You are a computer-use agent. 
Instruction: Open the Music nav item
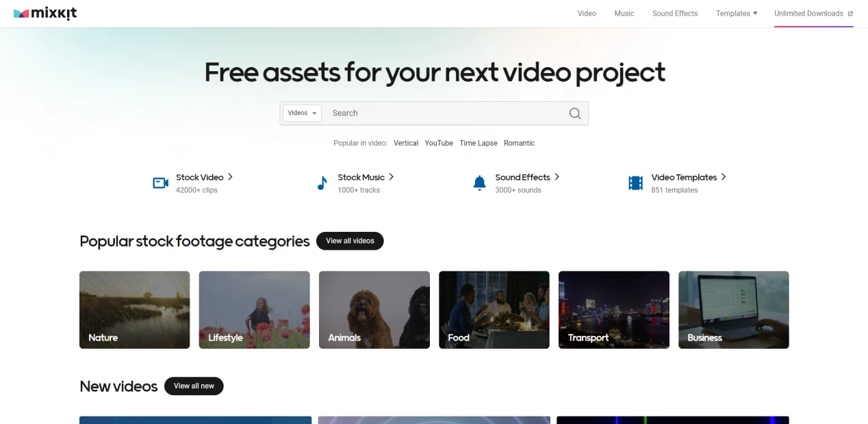(624, 14)
